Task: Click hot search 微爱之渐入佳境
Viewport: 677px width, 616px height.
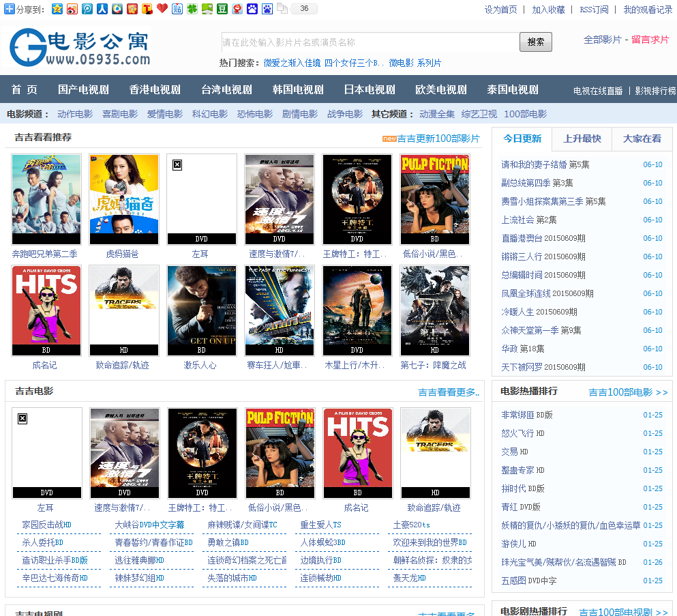Action: 292,63
